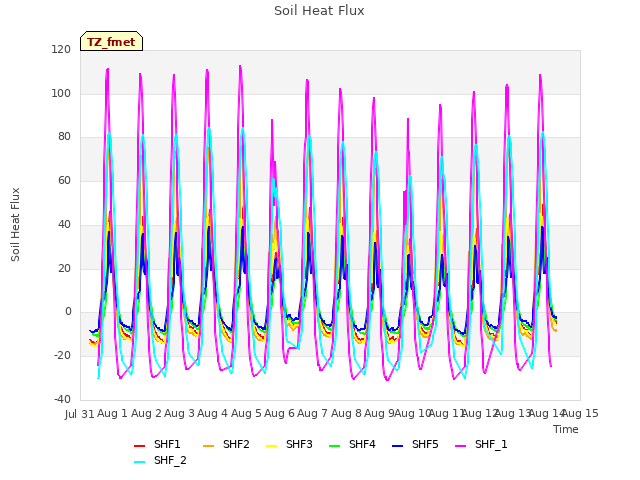Click the magenta SHF_1 legend swatch
Viewport: 640px width, 480px height.
460,446
